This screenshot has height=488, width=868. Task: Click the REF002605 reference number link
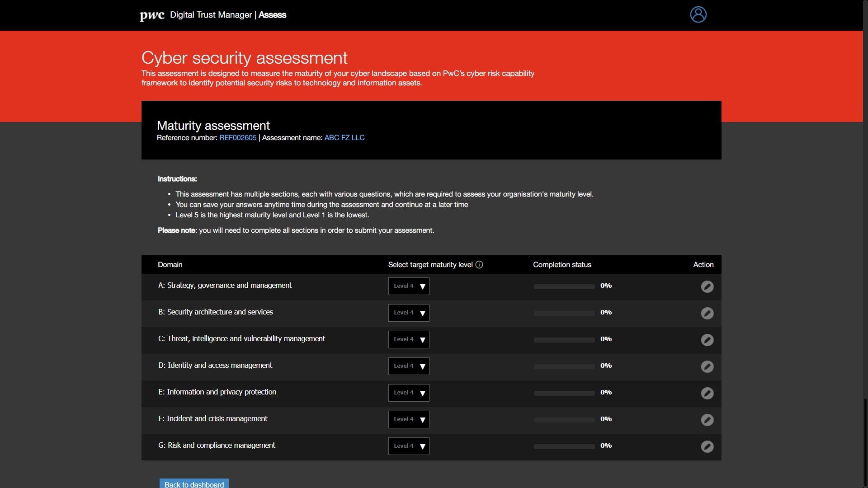[x=238, y=138]
